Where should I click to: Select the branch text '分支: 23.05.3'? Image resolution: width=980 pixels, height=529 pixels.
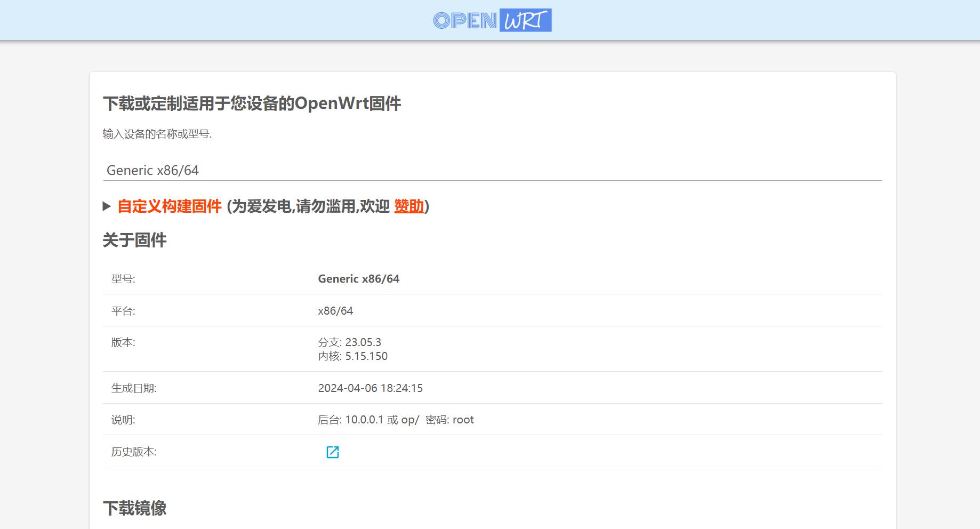pyautogui.click(x=350, y=342)
